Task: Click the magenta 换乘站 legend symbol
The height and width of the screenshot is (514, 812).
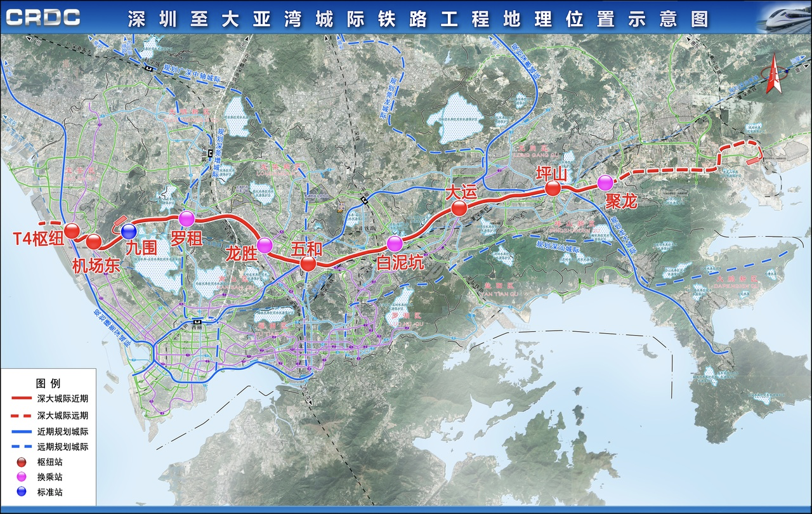Action: pyautogui.click(x=22, y=477)
